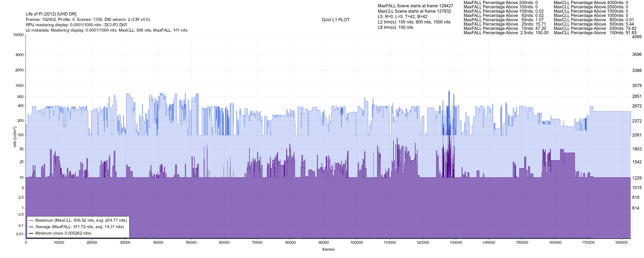Click the 10000 nits tick on the left axis

(x=18, y=35)
